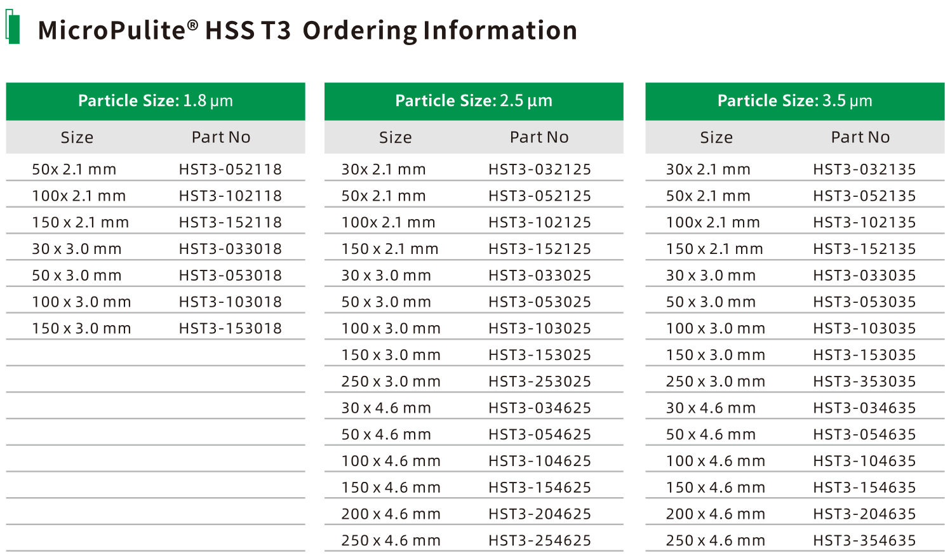Choose part number HST3-102135
Image resolution: width=950 pixels, height=560 pixels.
pos(865,223)
